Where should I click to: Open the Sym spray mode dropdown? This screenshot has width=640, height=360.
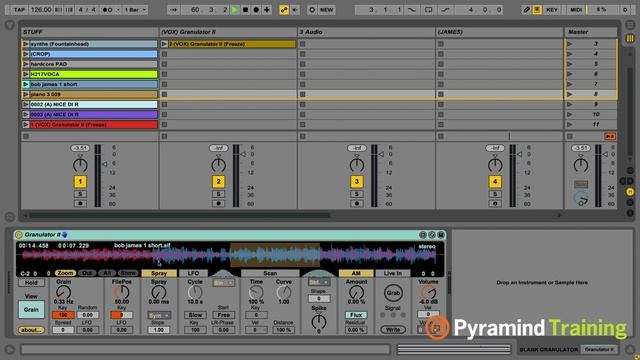click(x=159, y=316)
